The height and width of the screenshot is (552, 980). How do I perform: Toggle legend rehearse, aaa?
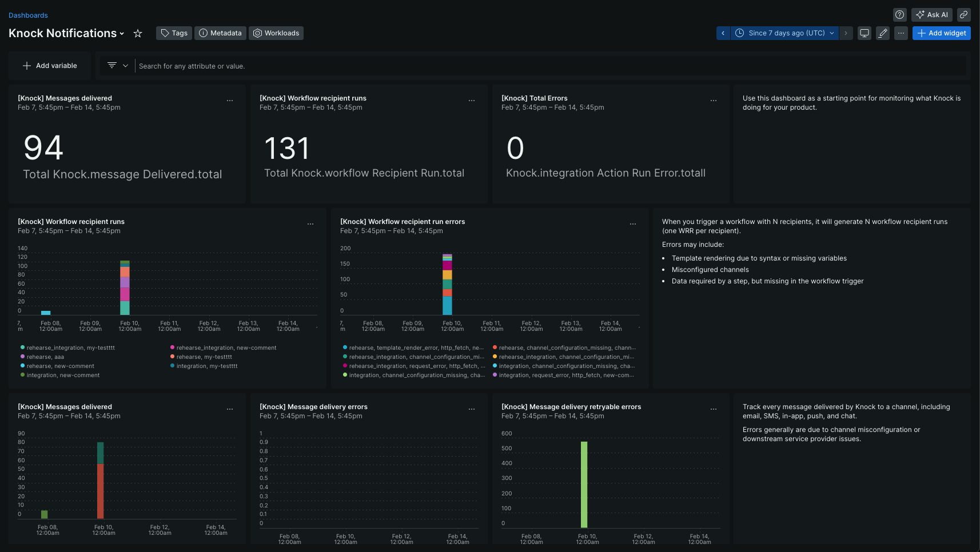click(42, 357)
